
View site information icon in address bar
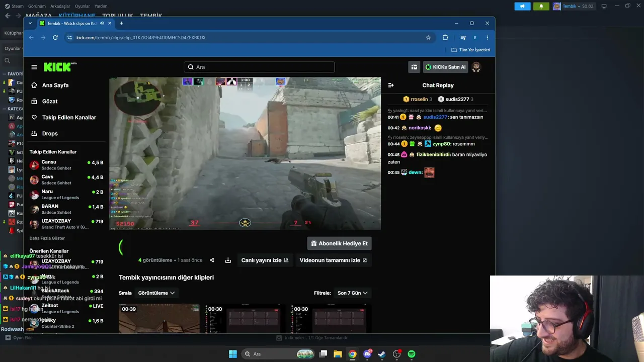tap(69, 37)
